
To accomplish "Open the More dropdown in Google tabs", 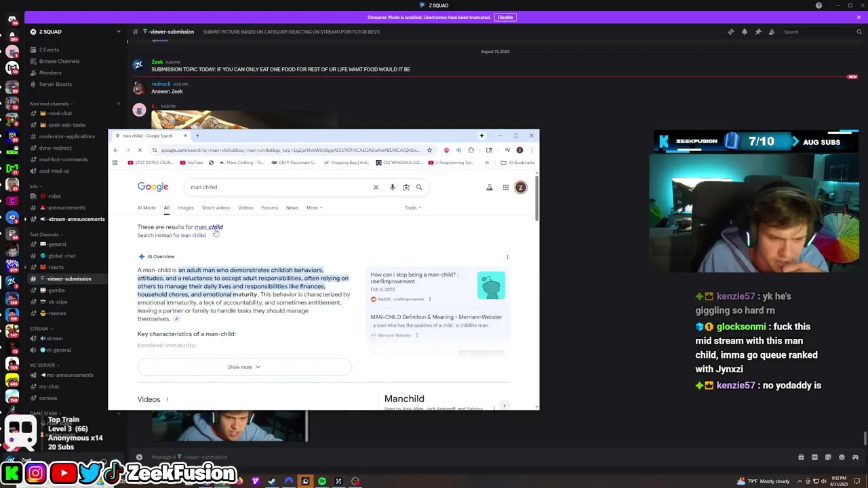I will (x=314, y=208).
